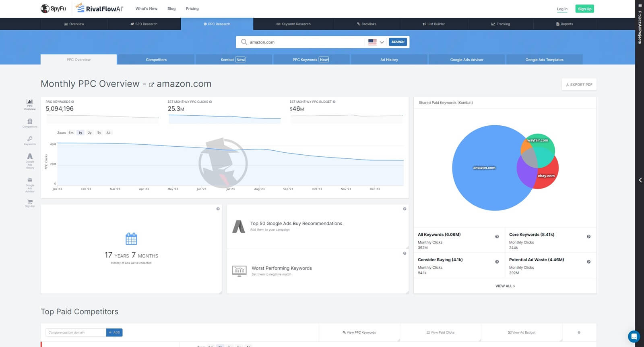Image resolution: width=644 pixels, height=347 pixels.
Task: Open Google Ads Advisor sub-tab
Action: tap(466, 60)
